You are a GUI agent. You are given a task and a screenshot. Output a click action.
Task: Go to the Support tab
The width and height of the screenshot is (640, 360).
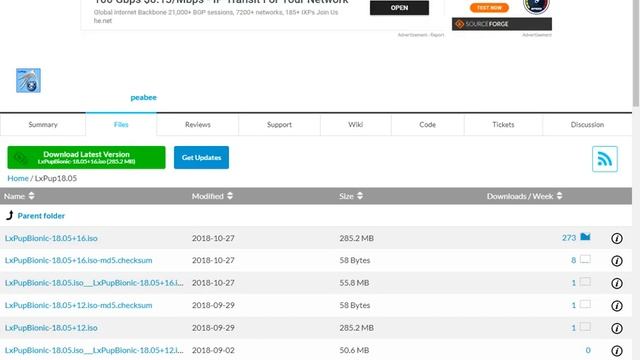[x=279, y=124]
